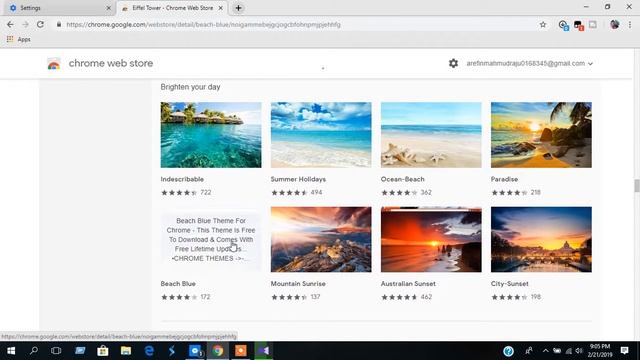
Task: Click the 494 ratings count for Summer Holidays
Action: coord(316,192)
